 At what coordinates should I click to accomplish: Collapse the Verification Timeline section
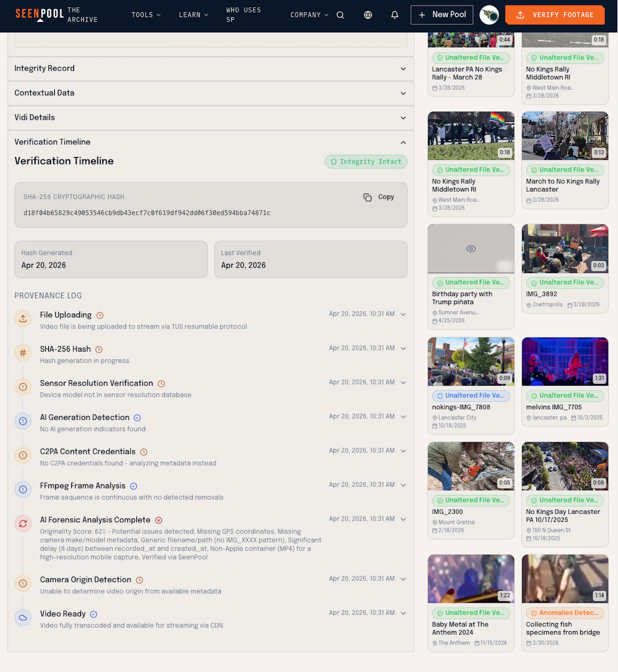point(211,142)
